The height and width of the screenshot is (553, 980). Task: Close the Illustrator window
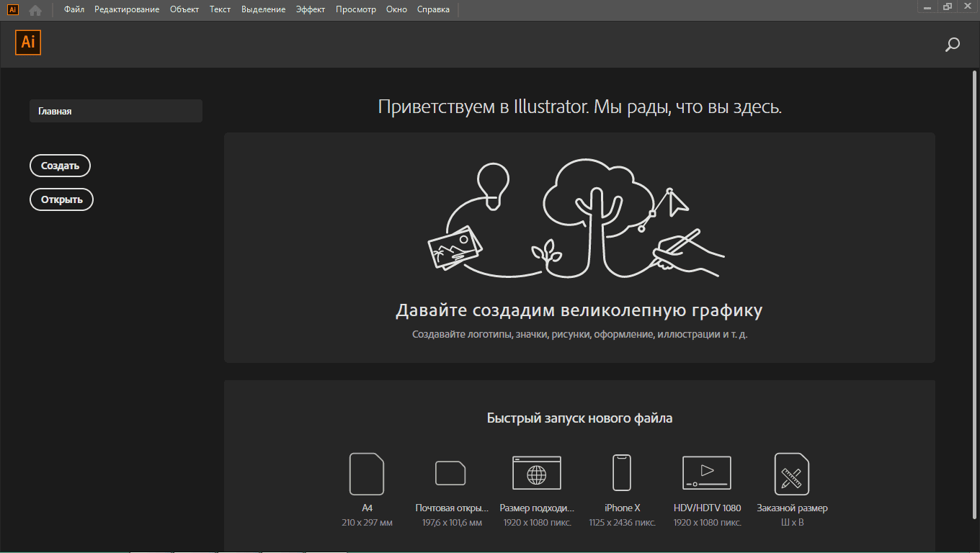coord(967,6)
